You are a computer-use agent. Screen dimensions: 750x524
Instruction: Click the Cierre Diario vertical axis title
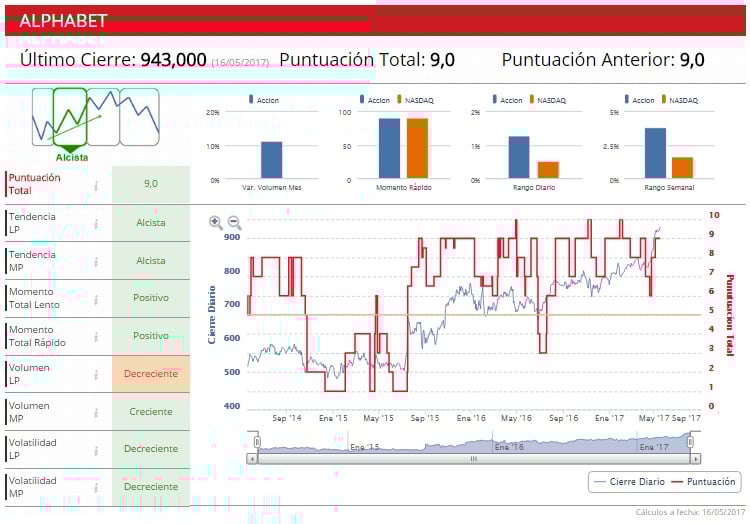point(211,315)
